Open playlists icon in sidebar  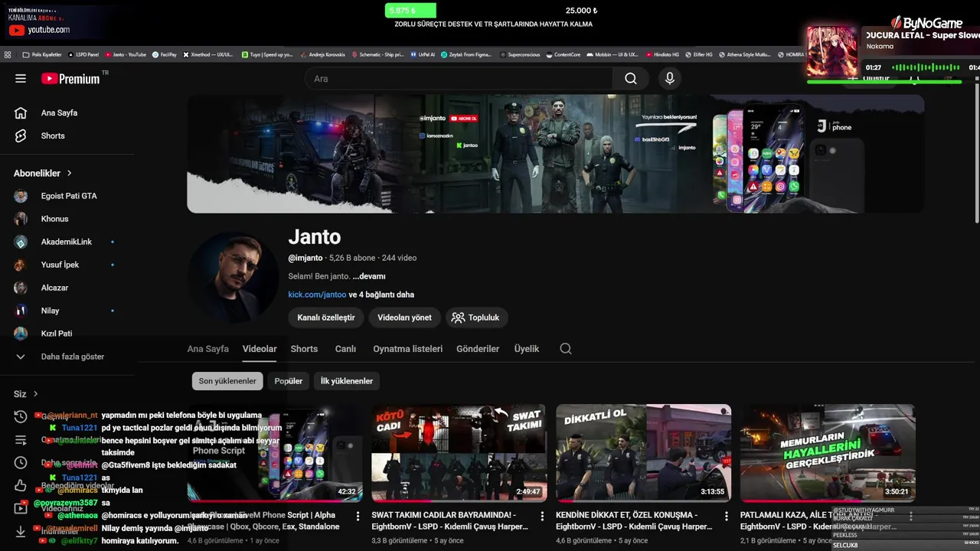(x=21, y=440)
